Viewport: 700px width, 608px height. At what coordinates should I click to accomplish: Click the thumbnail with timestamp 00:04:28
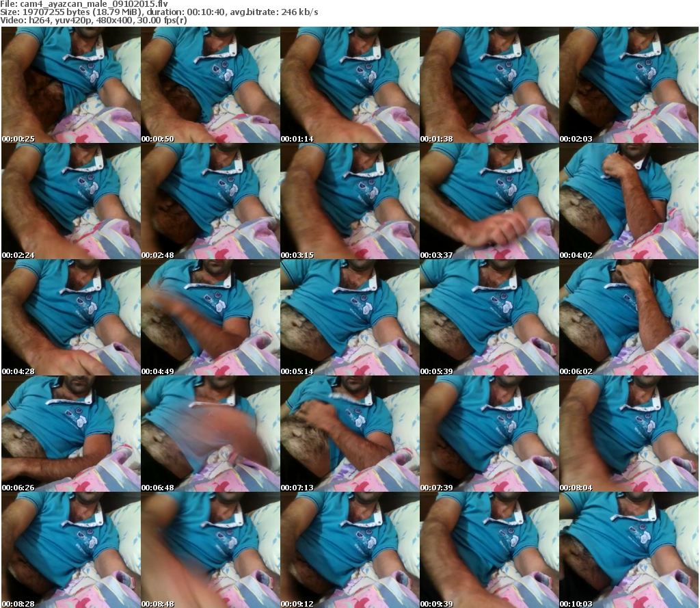pyautogui.click(x=71, y=317)
